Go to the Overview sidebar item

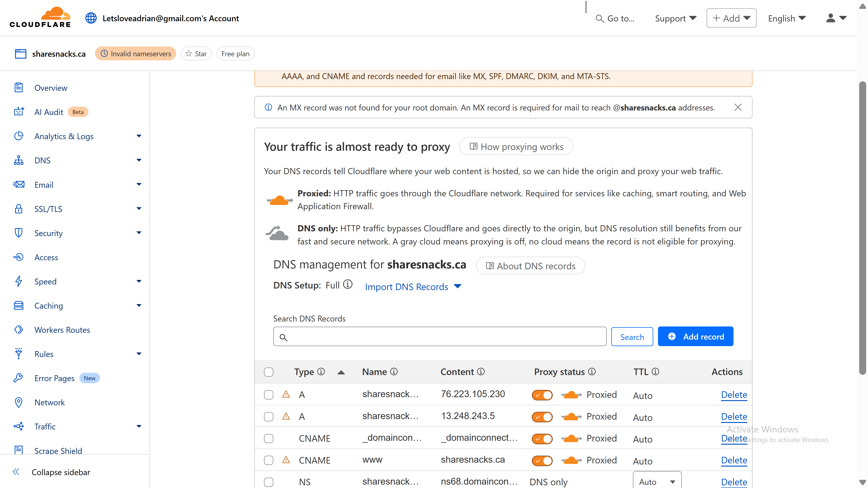point(51,88)
